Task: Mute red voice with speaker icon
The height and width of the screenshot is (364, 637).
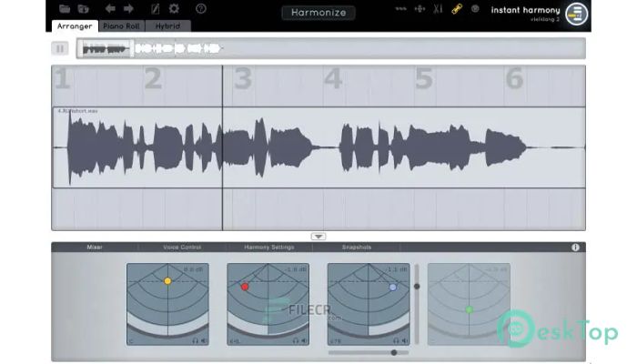Action: click(x=304, y=340)
